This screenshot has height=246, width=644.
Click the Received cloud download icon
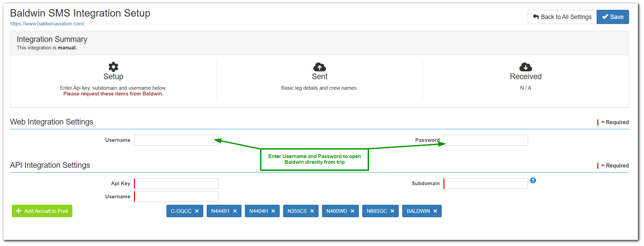pos(526,67)
